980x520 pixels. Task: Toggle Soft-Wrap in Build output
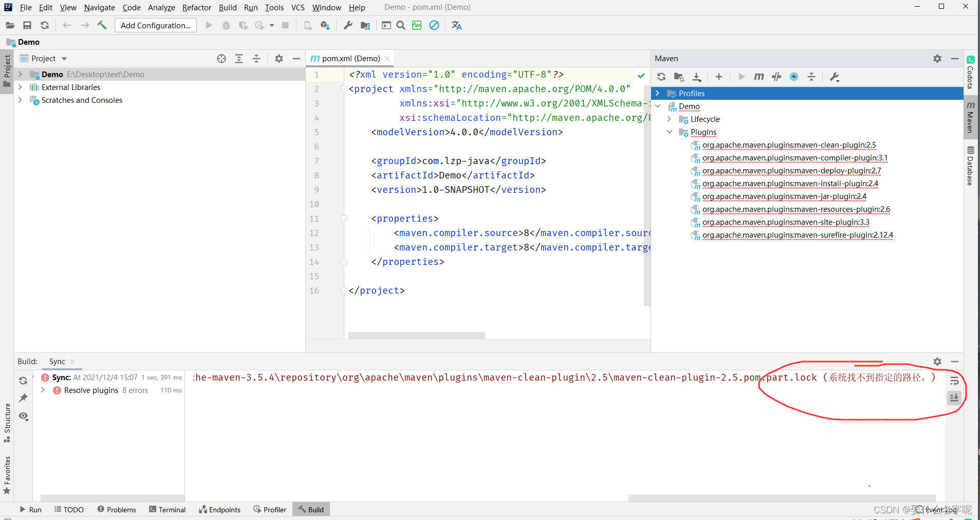[x=954, y=381]
